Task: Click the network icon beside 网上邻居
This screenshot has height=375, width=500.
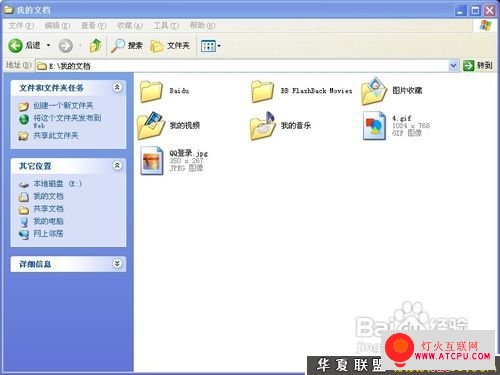Action: (x=24, y=234)
